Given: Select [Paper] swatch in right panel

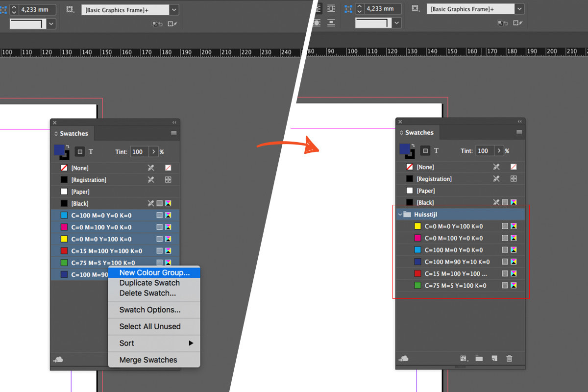Looking at the screenshot, I should (x=461, y=191).
